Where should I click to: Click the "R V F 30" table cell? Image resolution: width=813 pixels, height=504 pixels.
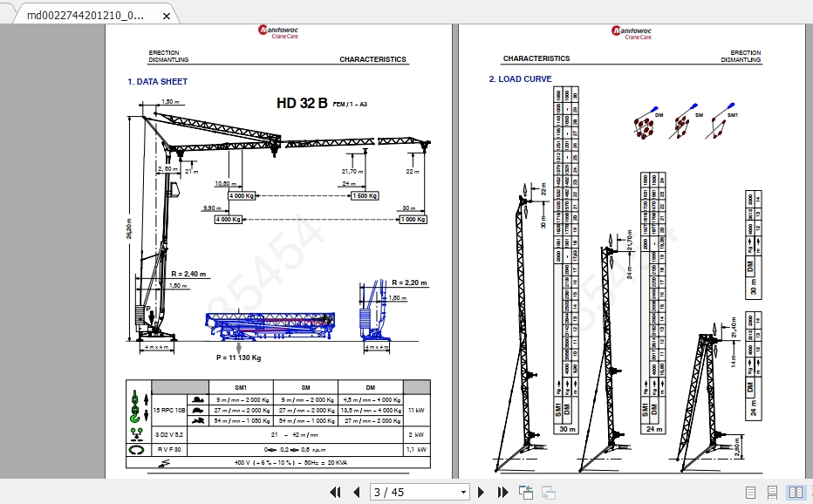pos(169,450)
